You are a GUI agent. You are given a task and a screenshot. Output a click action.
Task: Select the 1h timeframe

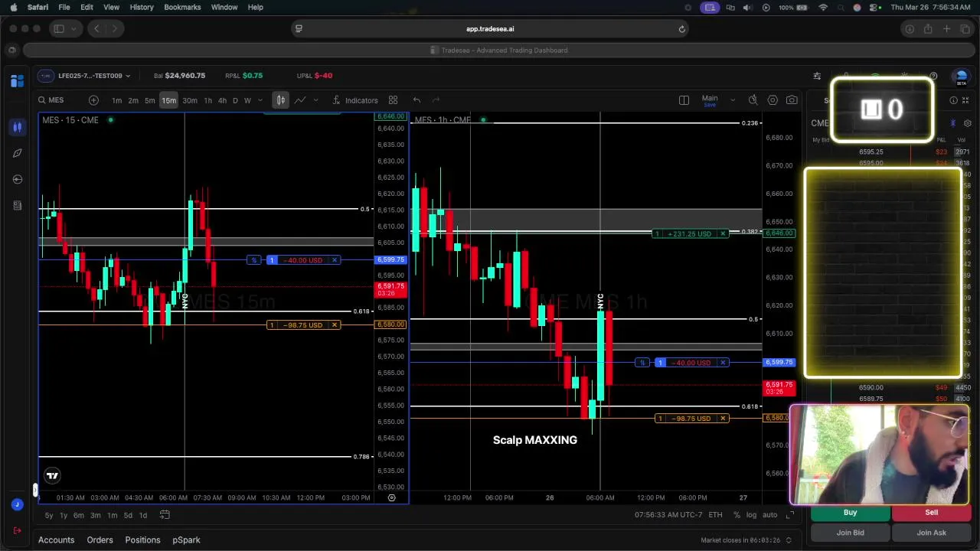tap(207, 100)
